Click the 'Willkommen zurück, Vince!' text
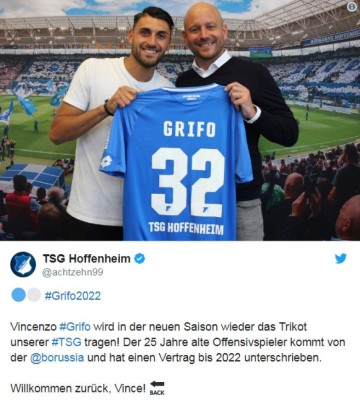 point(78,388)
